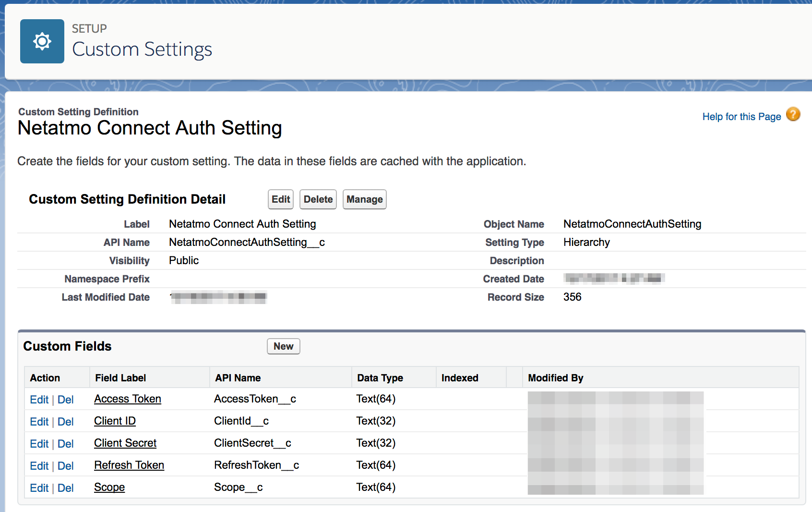Click the NetatmoConnectAuthSetting object name value
The width and height of the screenshot is (812, 512).
(633, 224)
